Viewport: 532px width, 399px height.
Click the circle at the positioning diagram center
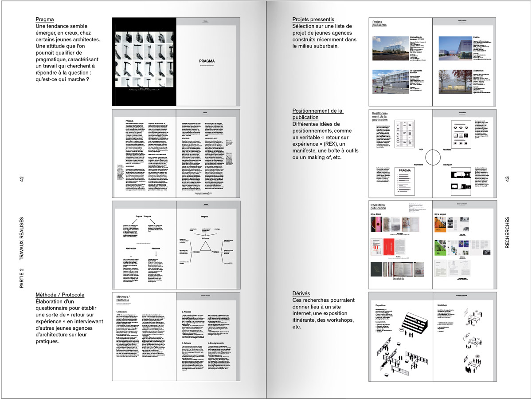(x=432, y=157)
